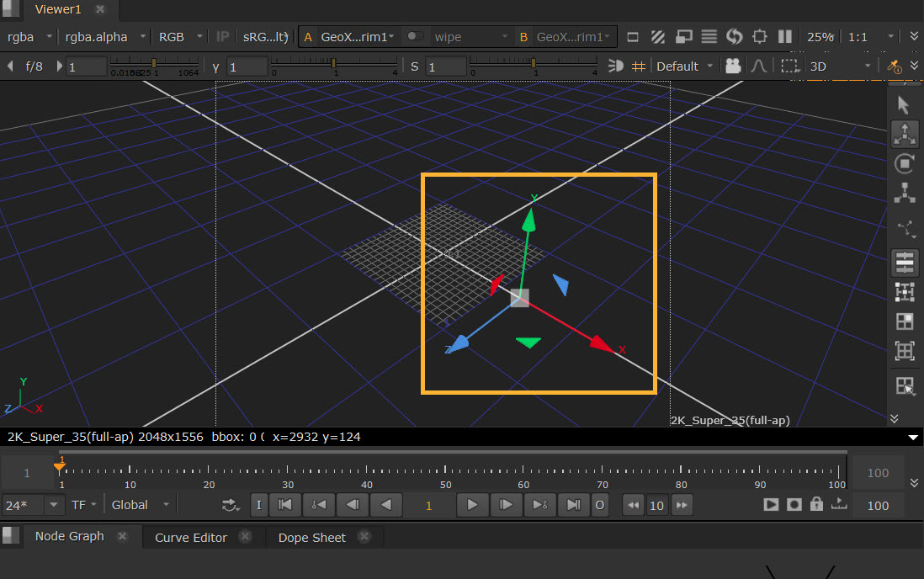Click the camera lock icon
This screenshot has height=579, width=924.
pyautogui.click(x=733, y=66)
